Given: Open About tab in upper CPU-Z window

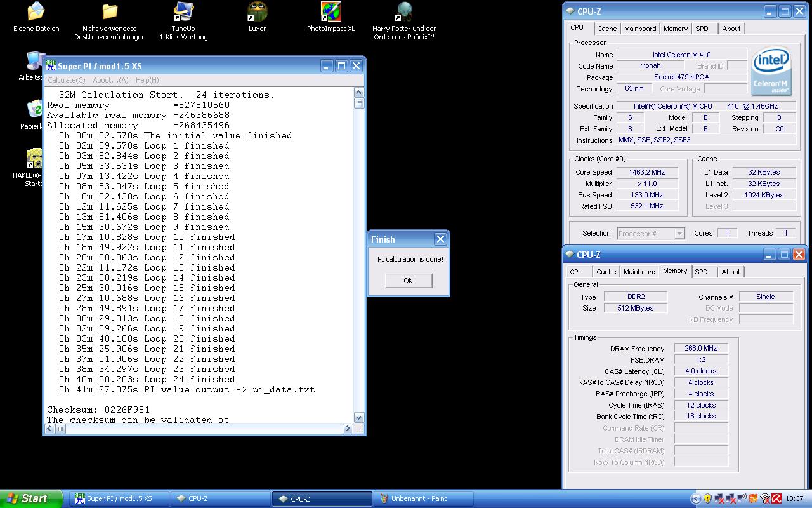Looking at the screenshot, I should point(731,29).
